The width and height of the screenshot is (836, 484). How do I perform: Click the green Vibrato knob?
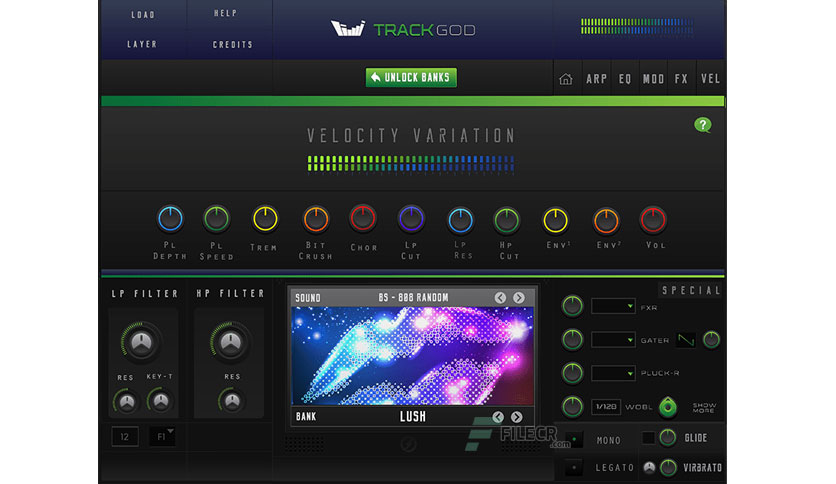(668, 467)
